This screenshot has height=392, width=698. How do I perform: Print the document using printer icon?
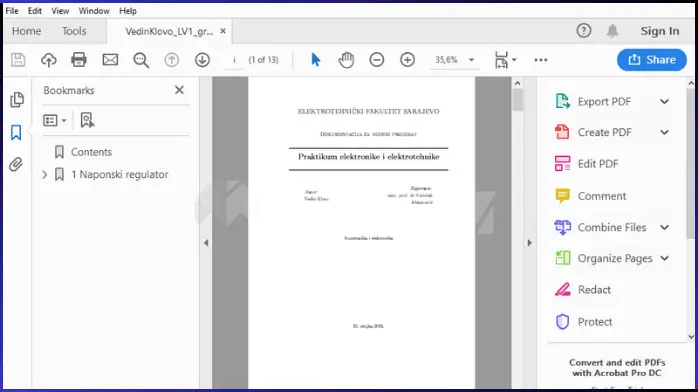(x=79, y=60)
